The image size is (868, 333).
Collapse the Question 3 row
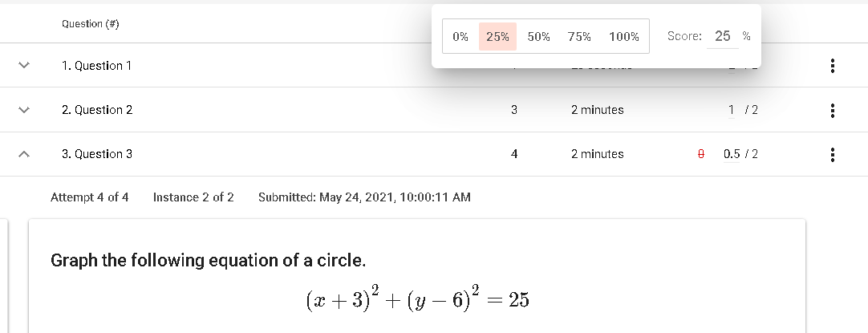[x=24, y=154]
